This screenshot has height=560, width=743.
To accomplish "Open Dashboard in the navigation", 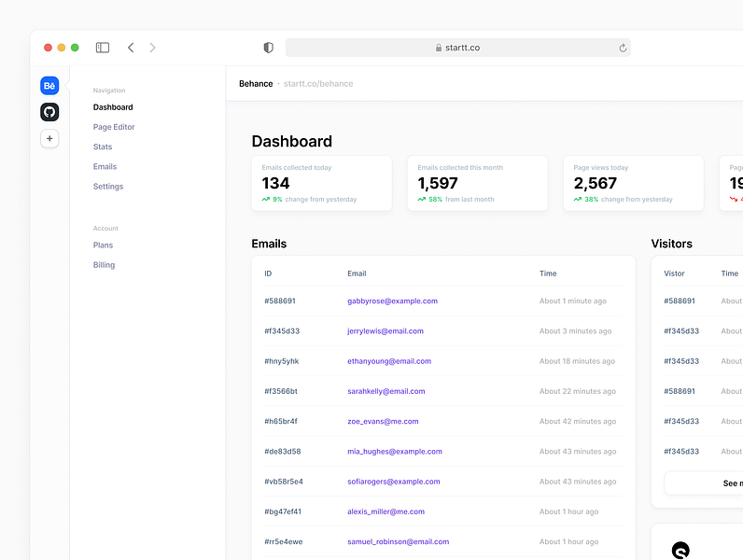I will pos(113,107).
